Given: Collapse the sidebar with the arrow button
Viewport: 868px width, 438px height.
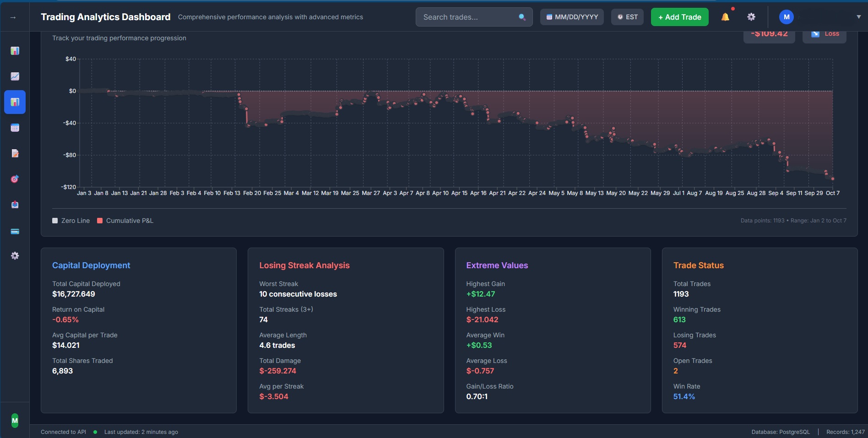Looking at the screenshot, I should pyautogui.click(x=14, y=17).
